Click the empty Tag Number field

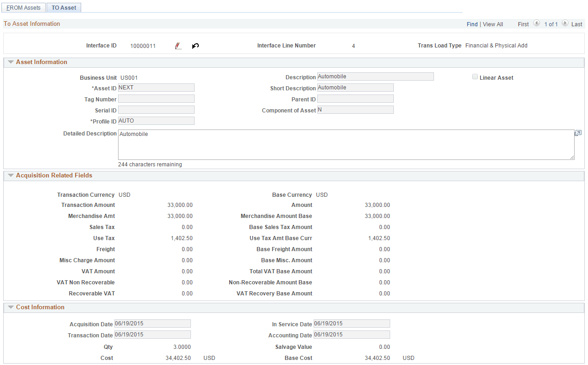click(156, 98)
